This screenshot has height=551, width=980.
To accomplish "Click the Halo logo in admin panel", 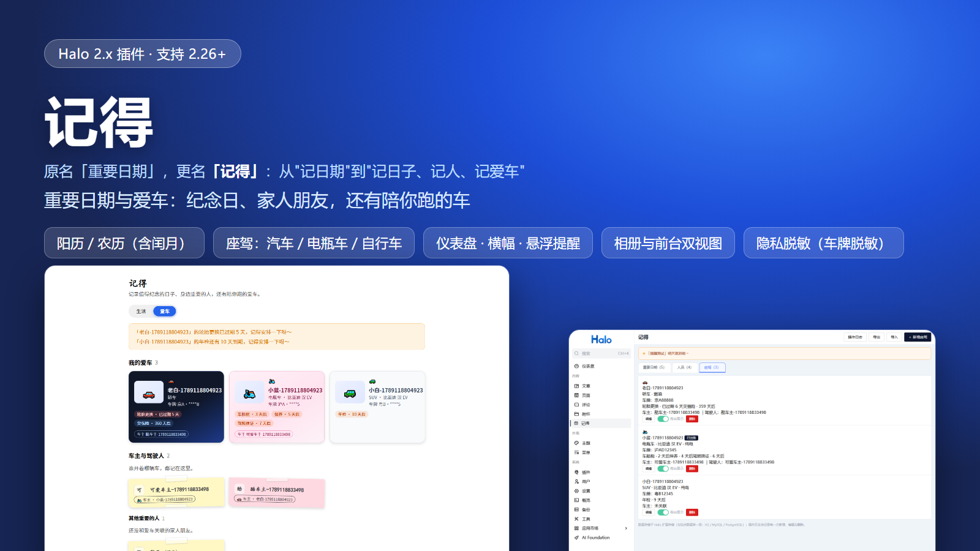I will click(601, 340).
